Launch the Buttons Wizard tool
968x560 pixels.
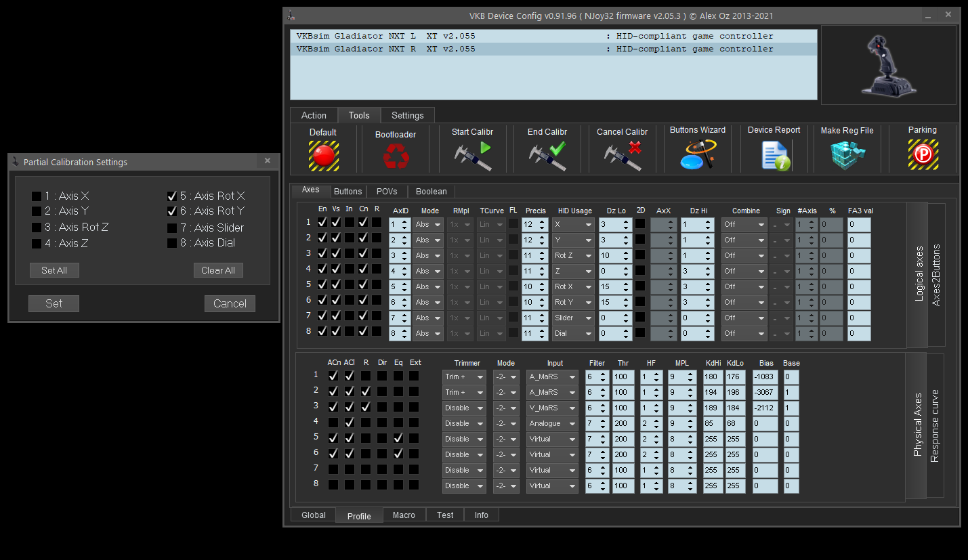pyautogui.click(x=698, y=154)
